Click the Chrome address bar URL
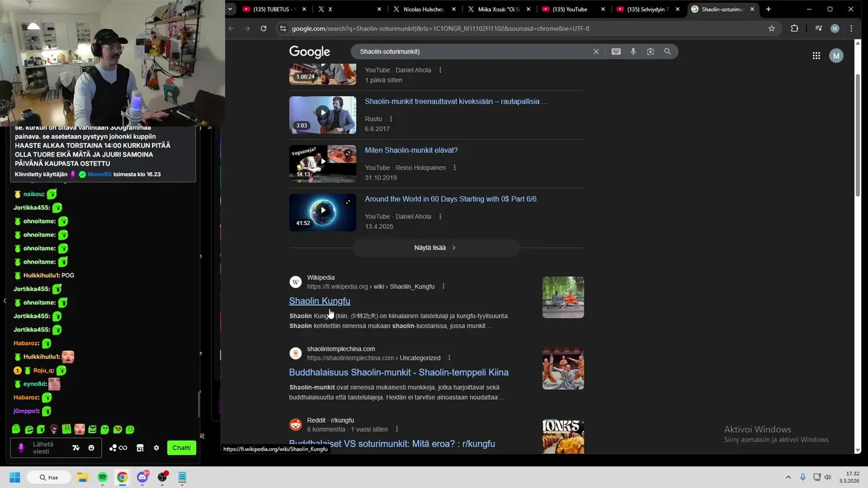Viewport: 868px width, 488px height. pos(440,28)
